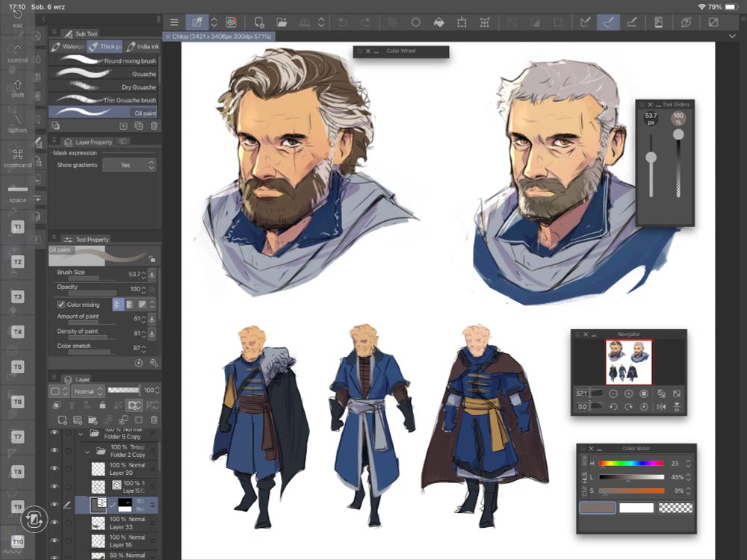Expand the canvas tab list chevron
747x560 pixels.
[x=732, y=36]
